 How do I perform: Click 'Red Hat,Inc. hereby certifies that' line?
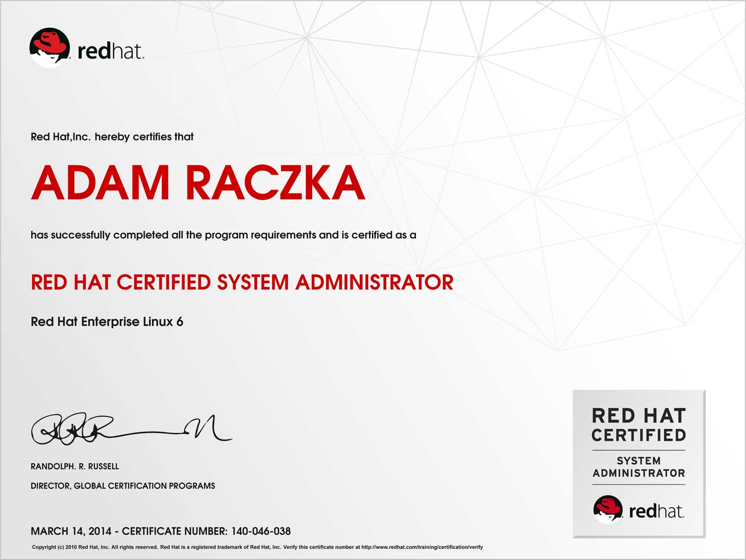[x=112, y=137]
